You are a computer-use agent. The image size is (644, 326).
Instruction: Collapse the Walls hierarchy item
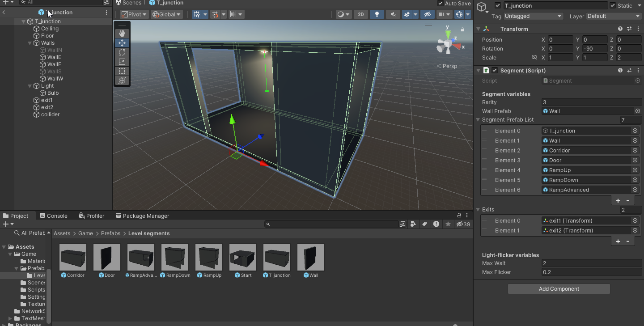[x=30, y=43]
